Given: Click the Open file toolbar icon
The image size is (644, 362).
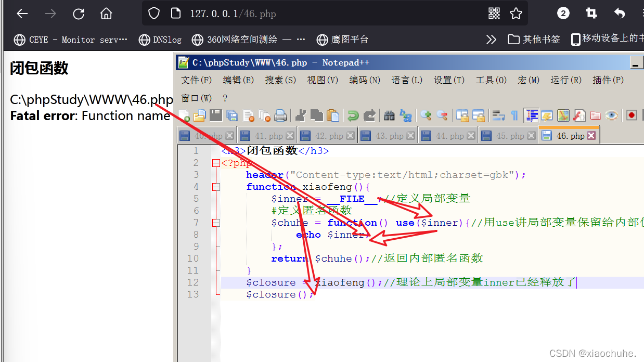Looking at the screenshot, I should click(x=200, y=115).
